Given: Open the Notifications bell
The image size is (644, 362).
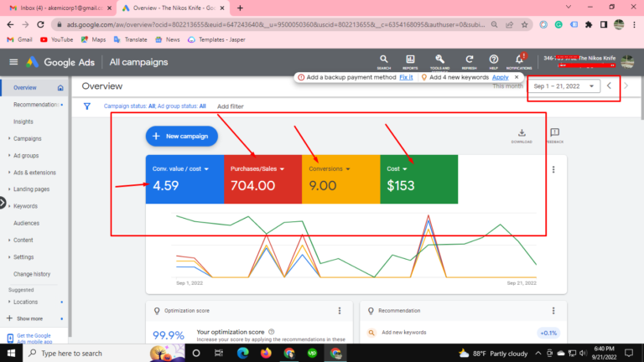Looking at the screenshot, I should pyautogui.click(x=519, y=60).
